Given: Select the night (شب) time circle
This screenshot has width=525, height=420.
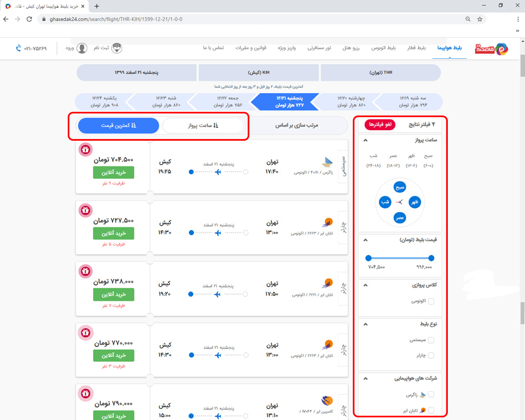Looking at the screenshot, I should point(385,202).
